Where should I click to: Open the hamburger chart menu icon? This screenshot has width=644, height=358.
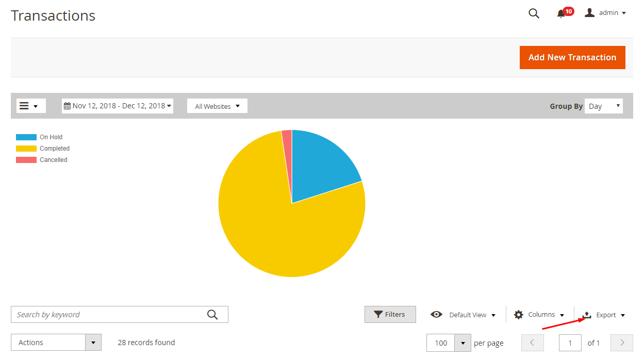pos(24,106)
